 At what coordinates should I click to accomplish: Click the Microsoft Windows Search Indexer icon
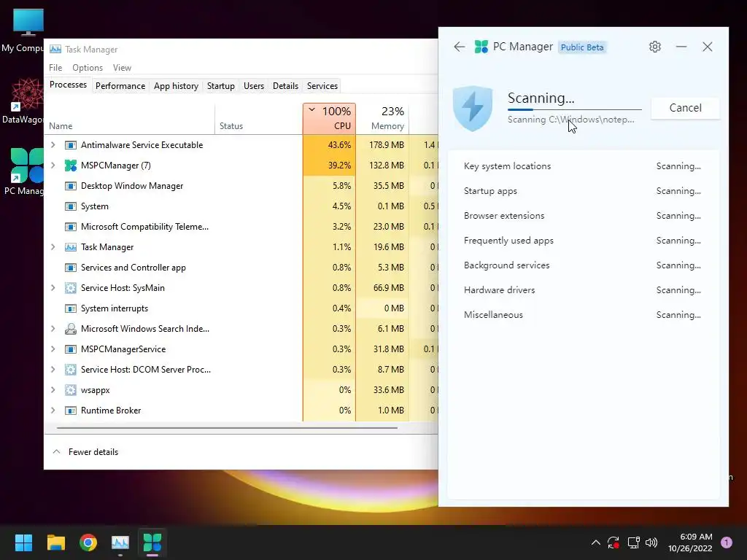(x=71, y=329)
